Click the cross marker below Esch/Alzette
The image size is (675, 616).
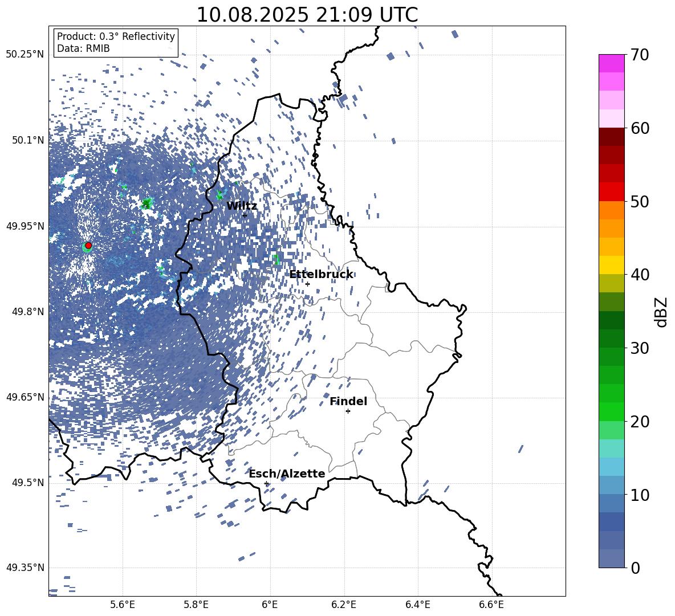[266, 483]
